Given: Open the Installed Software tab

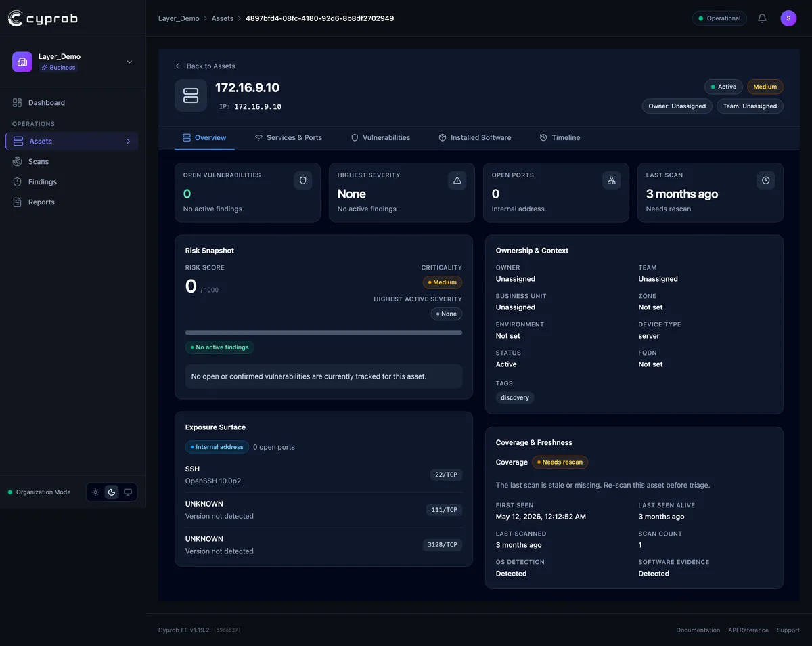Looking at the screenshot, I should (474, 137).
